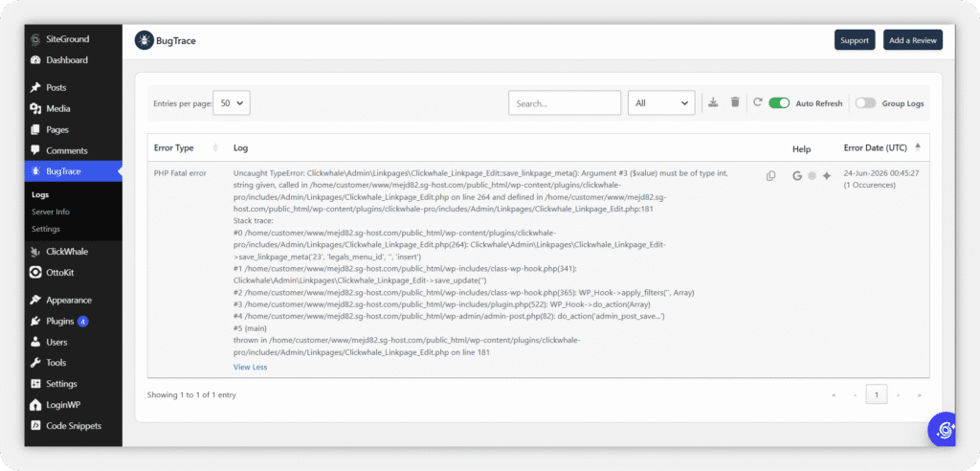Click page number 1 button
980x471 pixels.
coord(877,394)
